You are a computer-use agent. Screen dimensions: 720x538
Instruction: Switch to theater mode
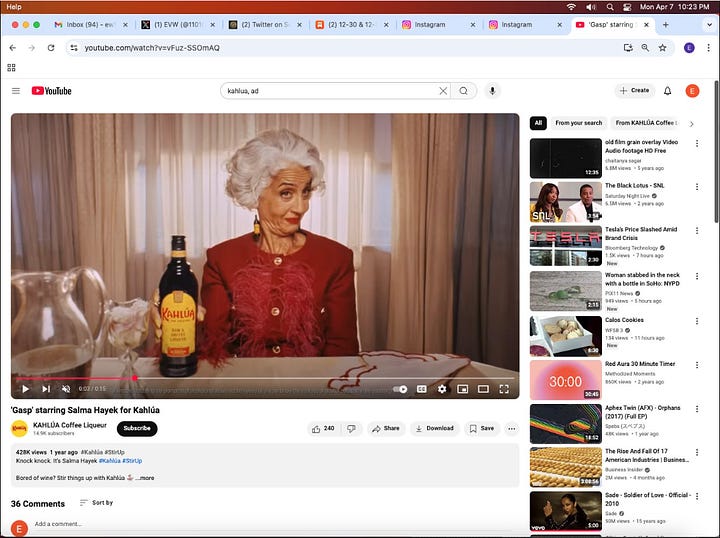483,389
